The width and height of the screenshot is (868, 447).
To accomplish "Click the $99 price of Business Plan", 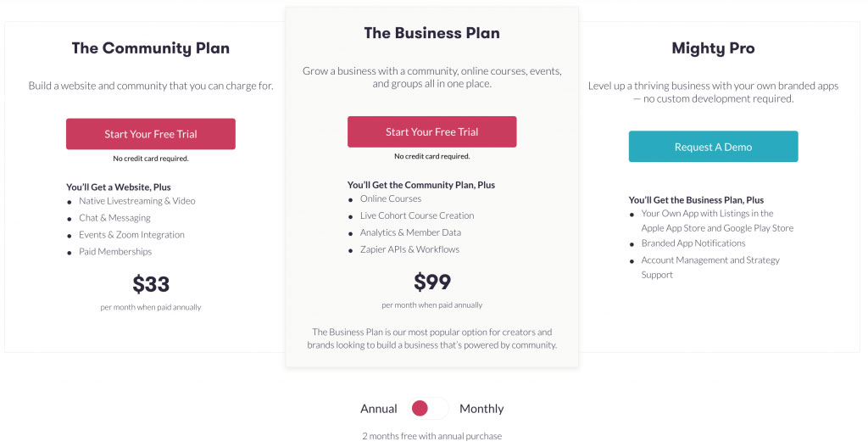I will coord(431,282).
